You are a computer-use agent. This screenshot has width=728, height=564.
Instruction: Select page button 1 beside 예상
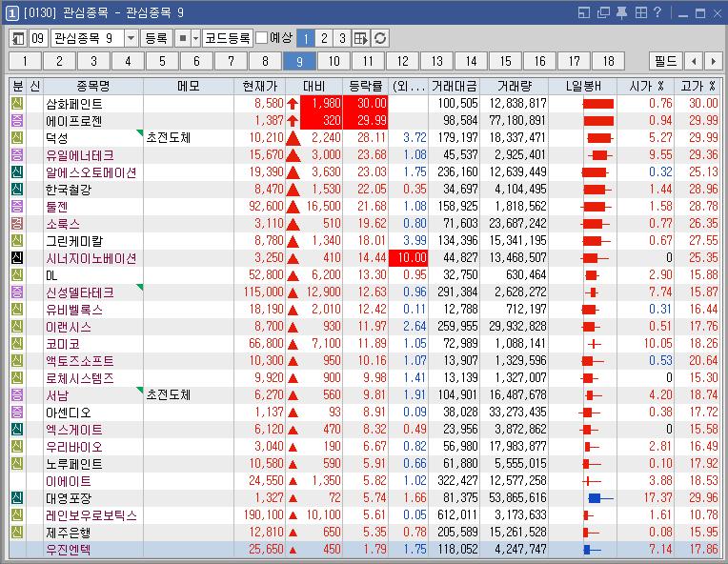(306, 38)
